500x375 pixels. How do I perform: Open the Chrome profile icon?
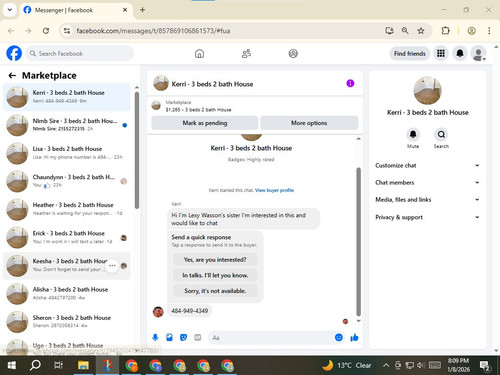tap(471, 31)
